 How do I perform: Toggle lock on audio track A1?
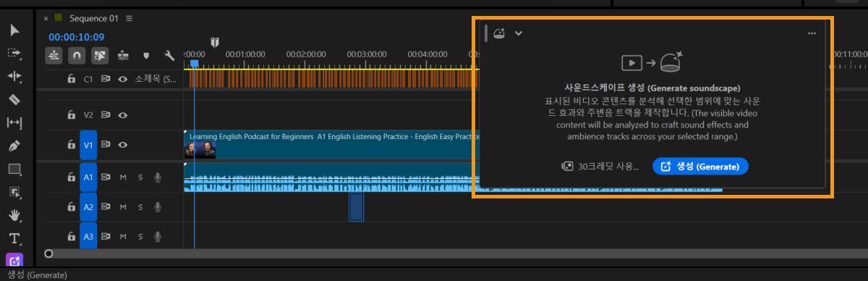point(71,177)
